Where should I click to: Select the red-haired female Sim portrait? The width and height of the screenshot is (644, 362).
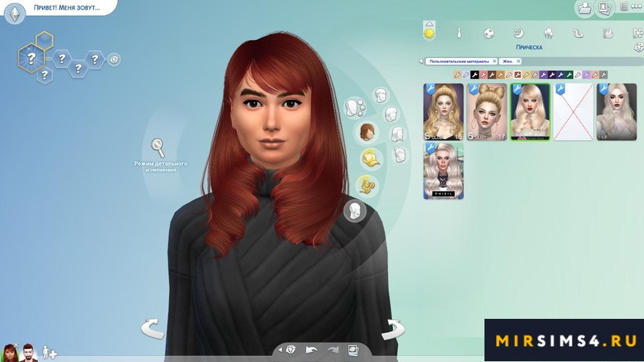click(9, 353)
